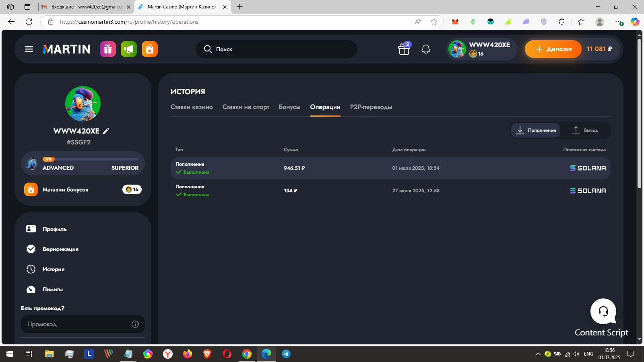Open the Бонусы tab
The width and height of the screenshot is (644, 362).
pyautogui.click(x=289, y=107)
